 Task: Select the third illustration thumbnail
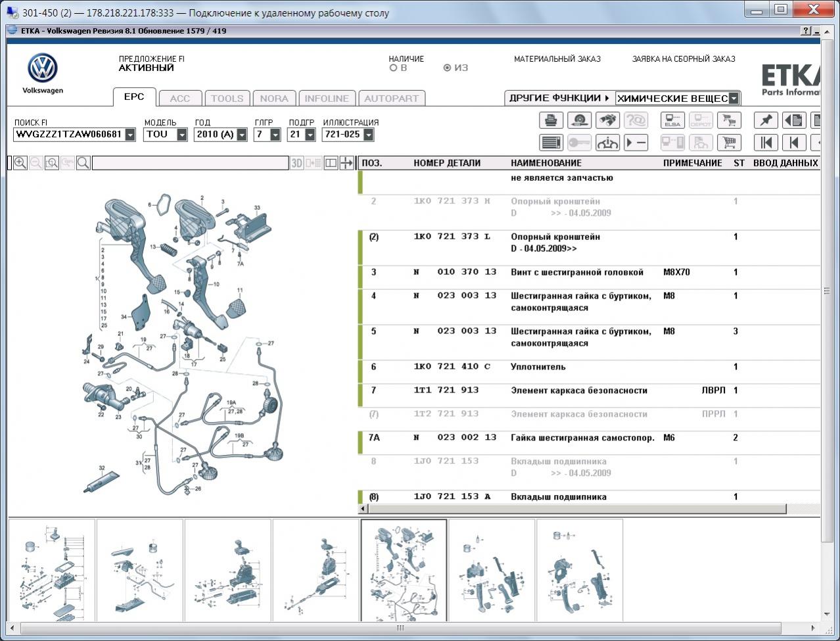pos(228,571)
